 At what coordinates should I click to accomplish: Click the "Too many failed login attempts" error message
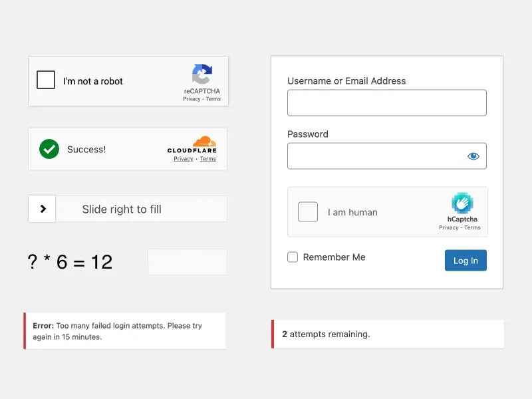124,331
